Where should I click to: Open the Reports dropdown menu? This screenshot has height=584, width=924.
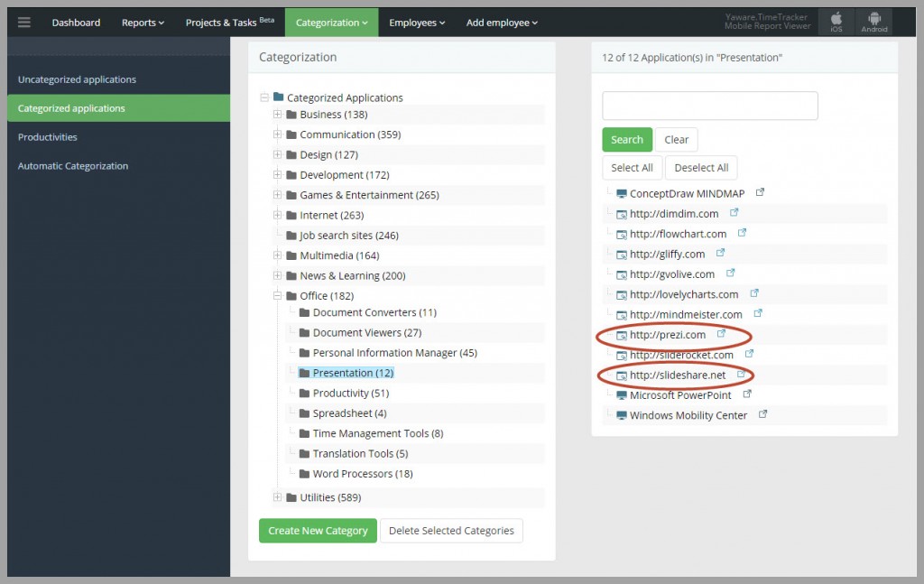tap(143, 23)
